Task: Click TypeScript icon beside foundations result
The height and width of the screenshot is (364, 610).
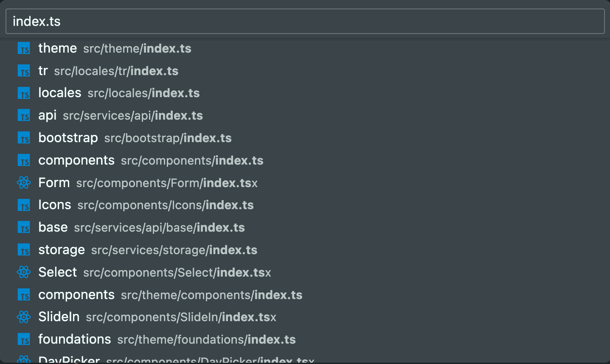Action: (x=24, y=339)
